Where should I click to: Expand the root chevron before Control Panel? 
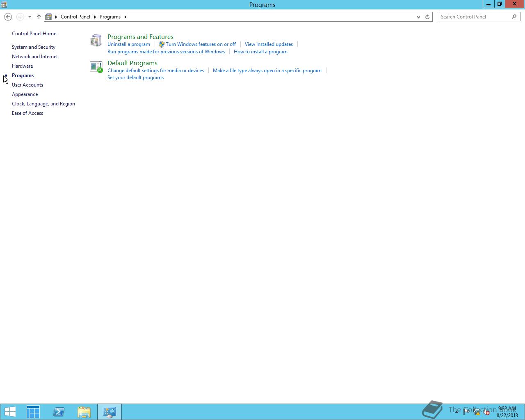[56, 17]
